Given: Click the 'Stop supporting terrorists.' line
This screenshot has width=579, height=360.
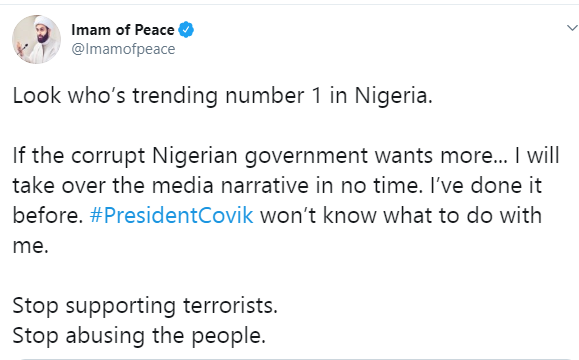Looking at the screenshot, I should (x=145, y=306).
